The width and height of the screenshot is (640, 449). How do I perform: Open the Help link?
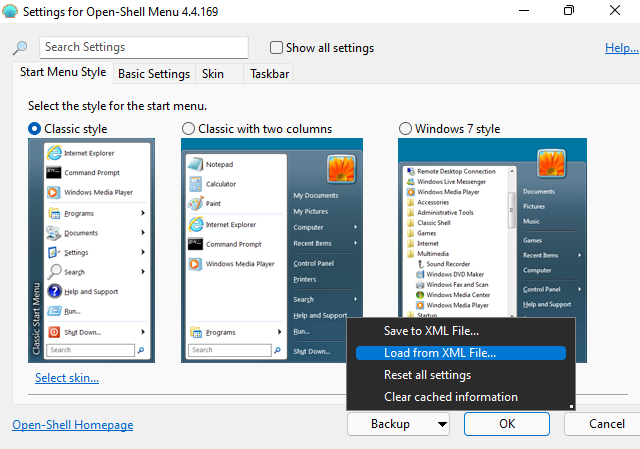[x=622, y=48]
